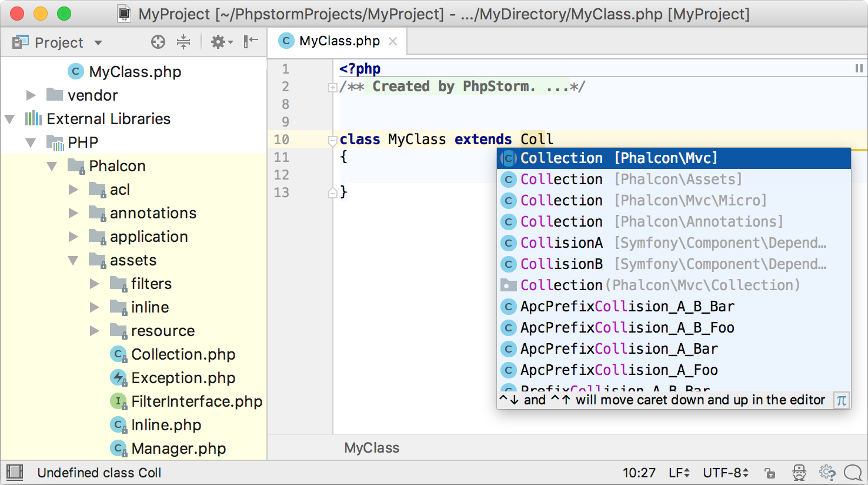
Task: Collapse the class fold marker beside class MyClass
Action: (x=332, y=141)
